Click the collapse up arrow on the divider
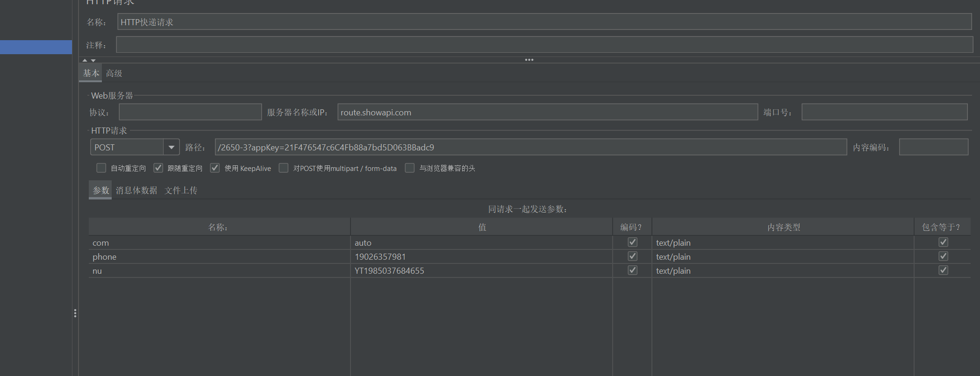Viewport: 980px width, 376px height. pos(85,60)
